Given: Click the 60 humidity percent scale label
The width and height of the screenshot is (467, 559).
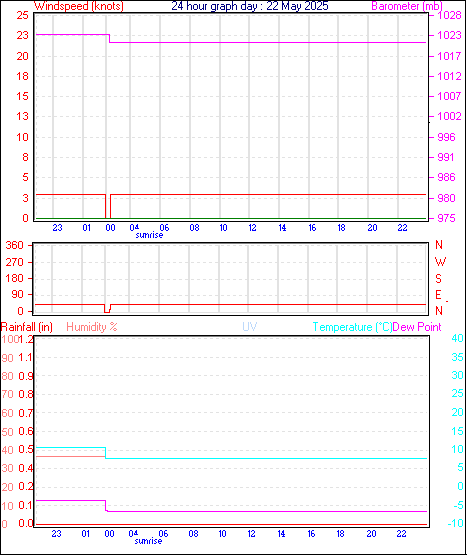Looking at the screenshot, I should coord(8,413).
